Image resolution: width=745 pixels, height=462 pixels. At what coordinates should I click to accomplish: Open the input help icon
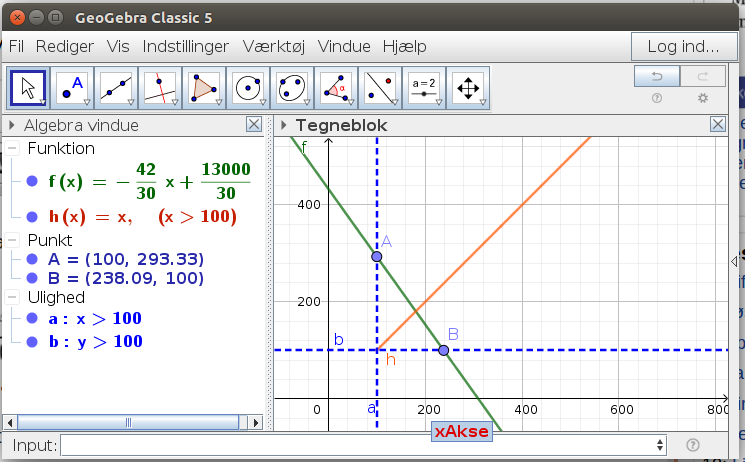coord(693,445)
